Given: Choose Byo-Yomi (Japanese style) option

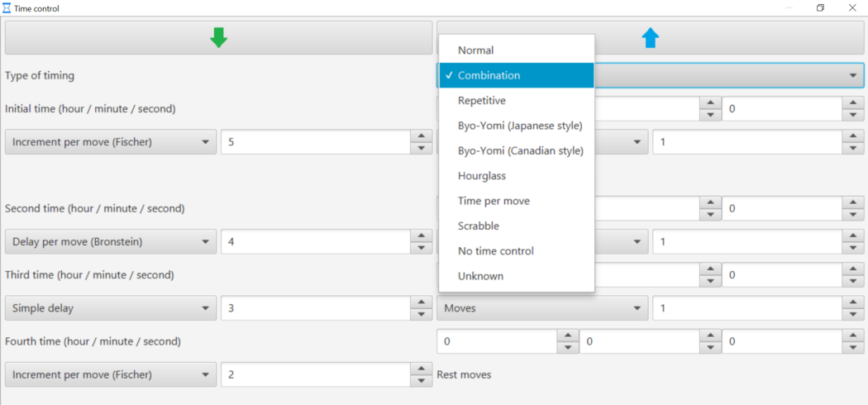Looking at the screenshot, I should [520, 126].
